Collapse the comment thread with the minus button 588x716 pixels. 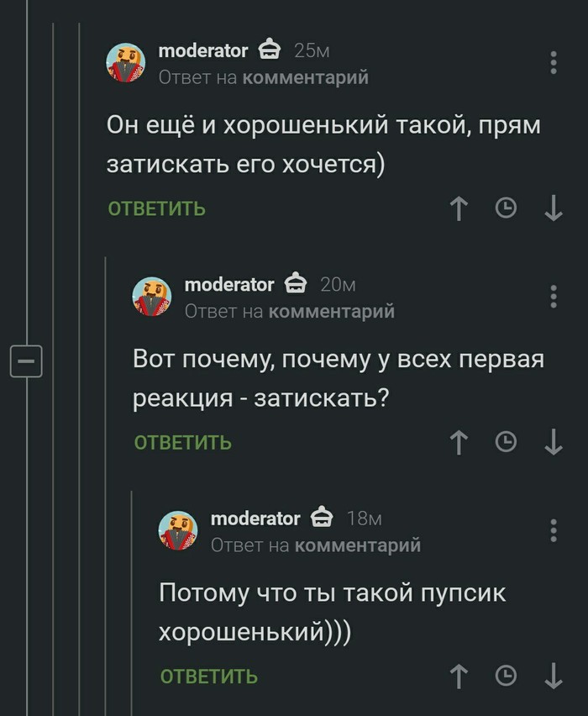coord(26,361)
